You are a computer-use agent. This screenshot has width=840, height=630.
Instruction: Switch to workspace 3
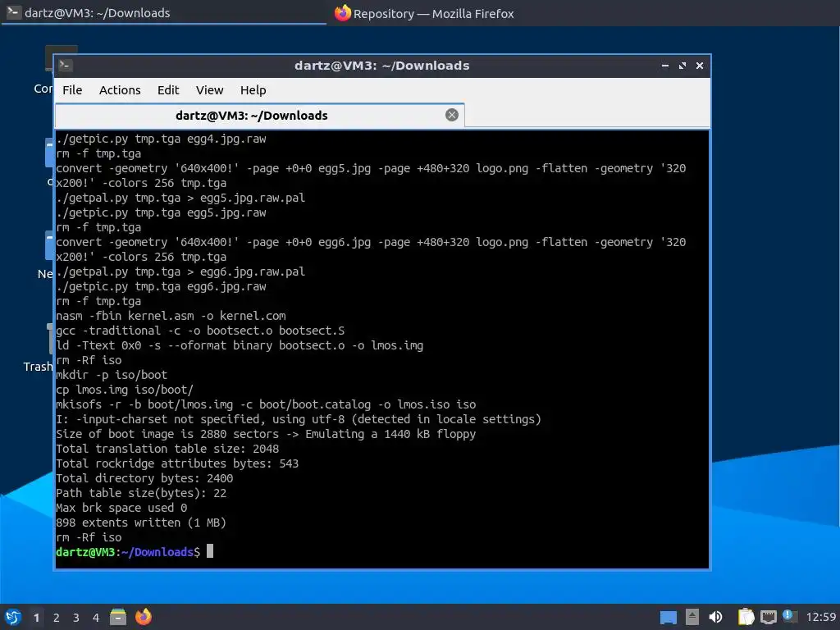76,618
